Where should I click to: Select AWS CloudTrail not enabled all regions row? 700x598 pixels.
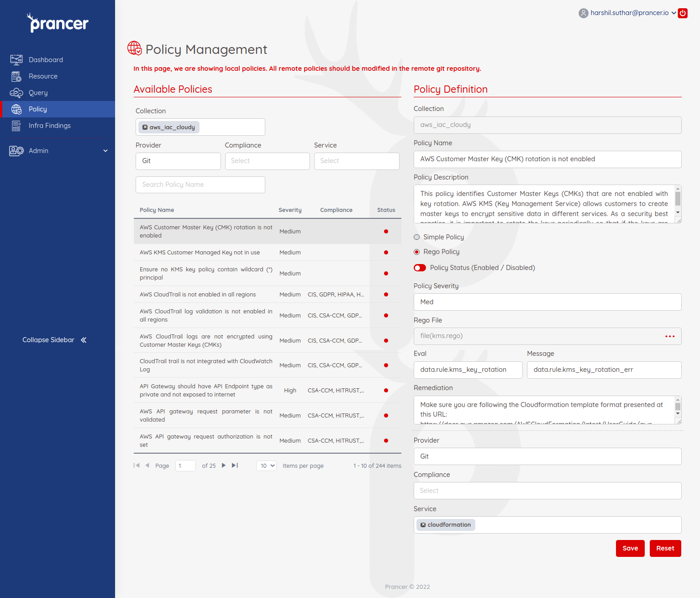[x=268, y=295]
